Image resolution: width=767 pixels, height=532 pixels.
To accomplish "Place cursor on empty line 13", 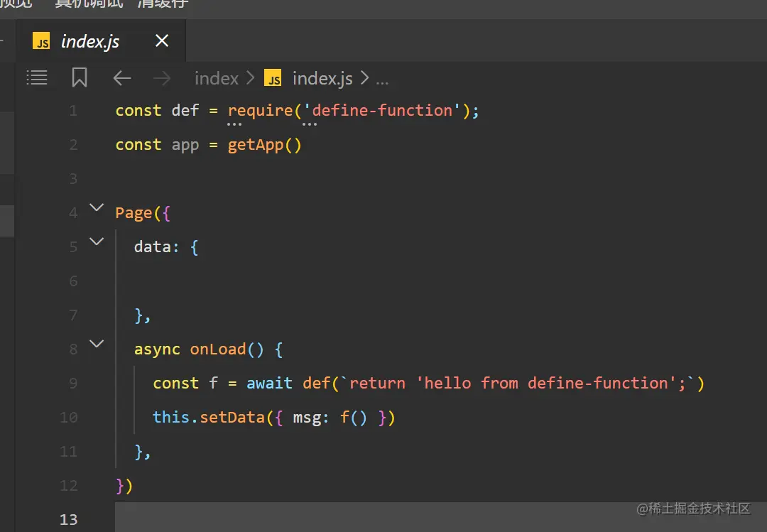I will 441,519.
